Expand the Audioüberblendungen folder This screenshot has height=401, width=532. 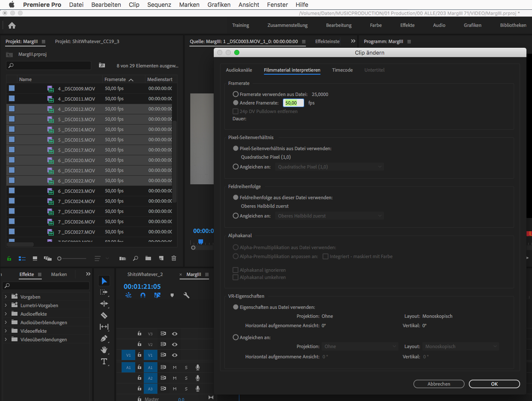pyautogui.click(x=6, y=323)
